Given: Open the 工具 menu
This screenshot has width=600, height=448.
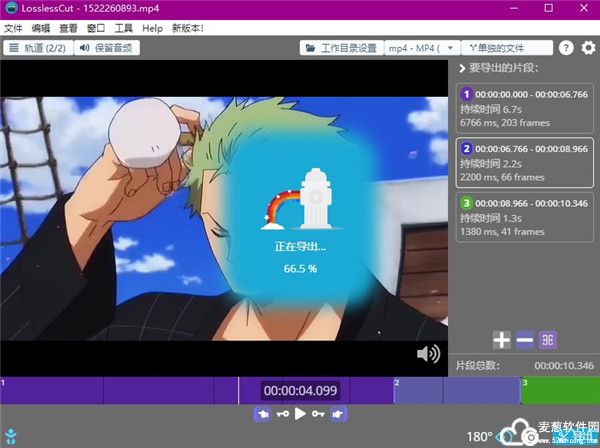Looking at the screenshot, I should click(124, 28).
